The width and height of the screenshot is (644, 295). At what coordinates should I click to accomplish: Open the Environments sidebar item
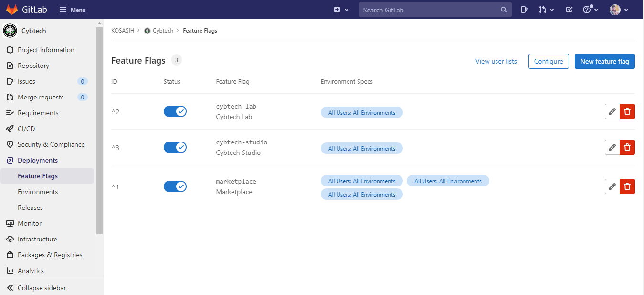[x=38, y=192]
